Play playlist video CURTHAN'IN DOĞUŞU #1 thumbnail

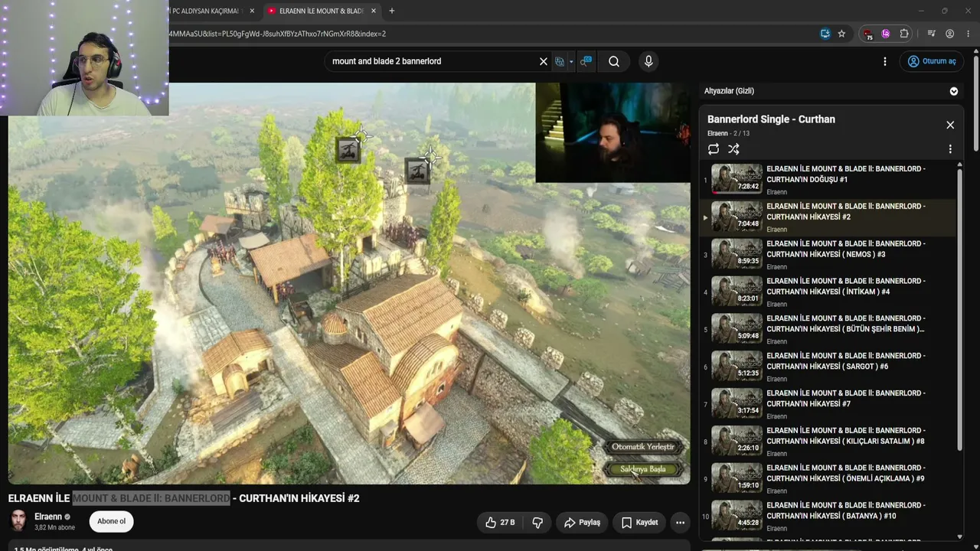point(737,179)
